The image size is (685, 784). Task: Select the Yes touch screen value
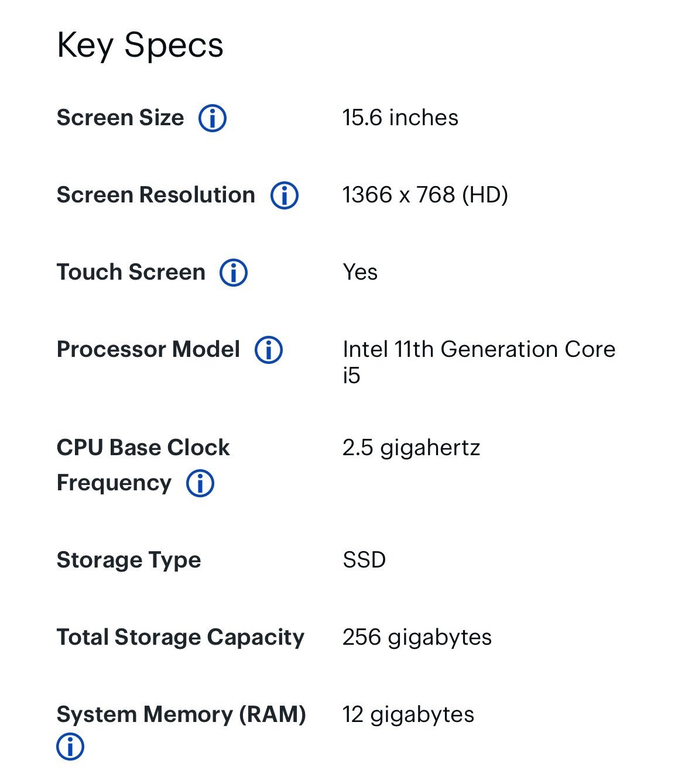click(x=360, y=272)
